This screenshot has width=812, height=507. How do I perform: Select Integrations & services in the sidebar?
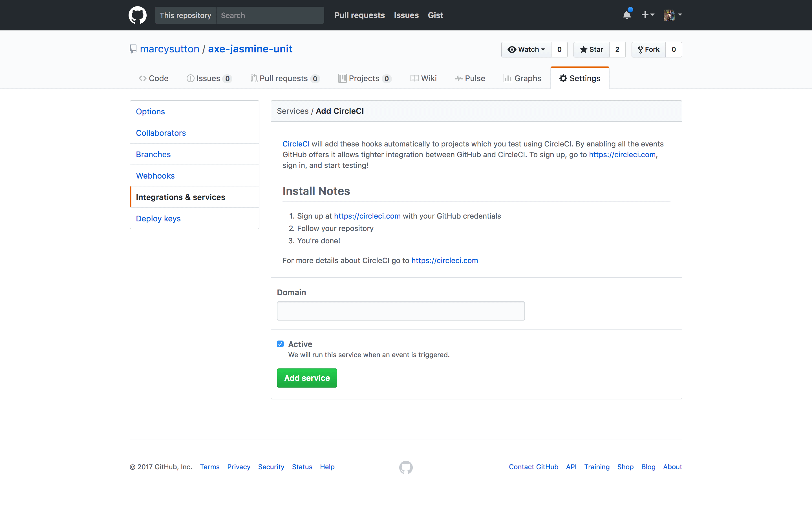[x=180, y=197]
